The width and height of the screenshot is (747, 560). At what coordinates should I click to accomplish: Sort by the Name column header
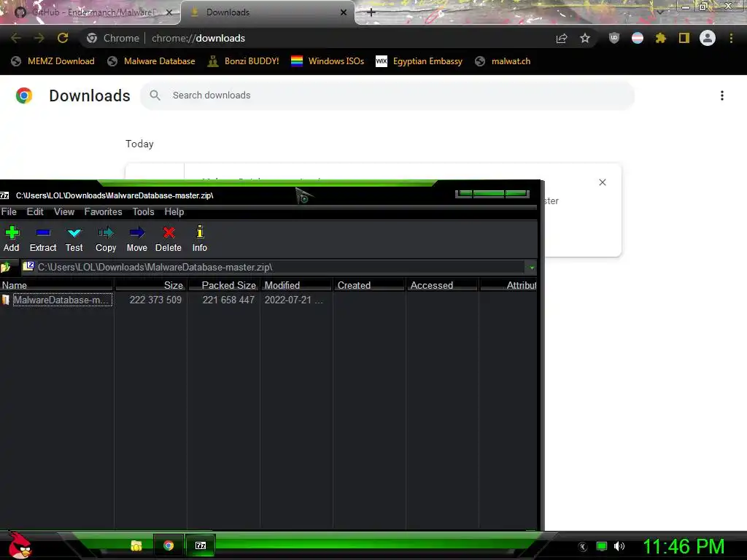click(x=56, y=285)
